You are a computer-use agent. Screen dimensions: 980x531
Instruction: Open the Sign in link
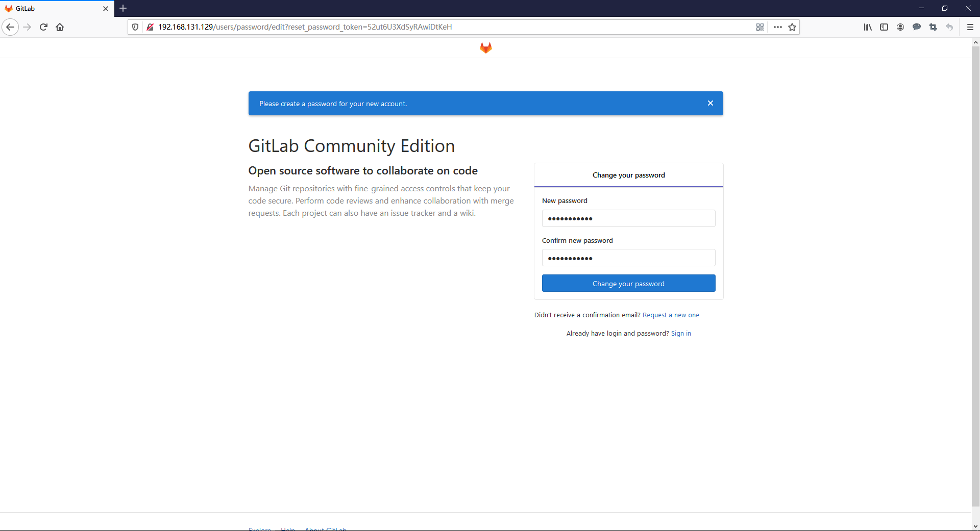click(681, 334)
